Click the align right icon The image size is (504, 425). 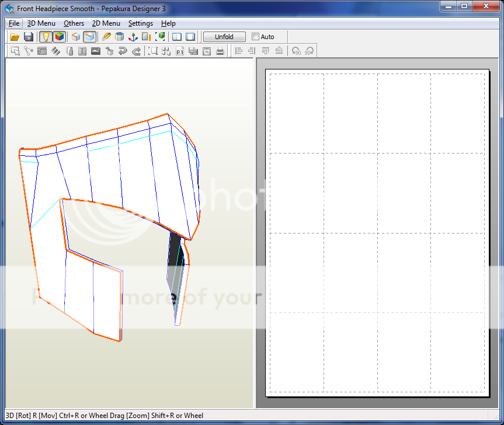click(x=252, y=51)
